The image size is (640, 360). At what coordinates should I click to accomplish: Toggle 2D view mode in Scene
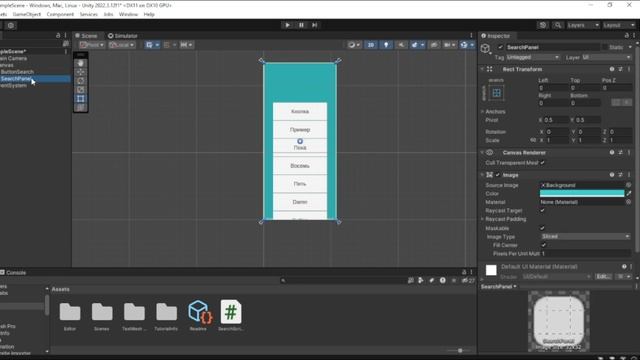pyautogui.click(x=371, y=45)
